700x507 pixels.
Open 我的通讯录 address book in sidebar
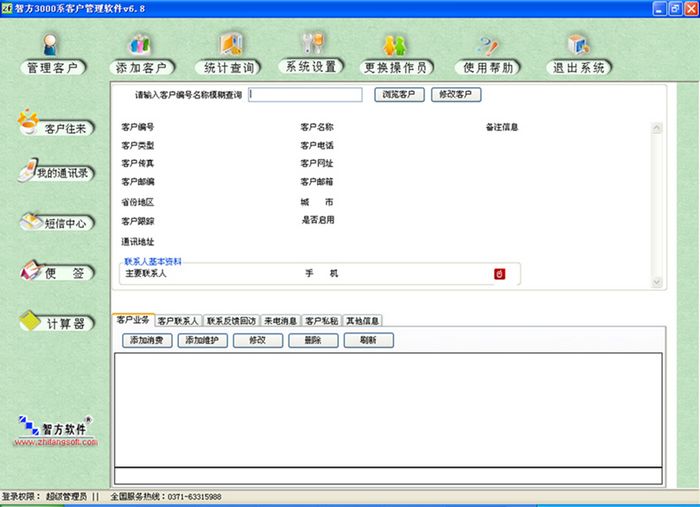point(56,171)
